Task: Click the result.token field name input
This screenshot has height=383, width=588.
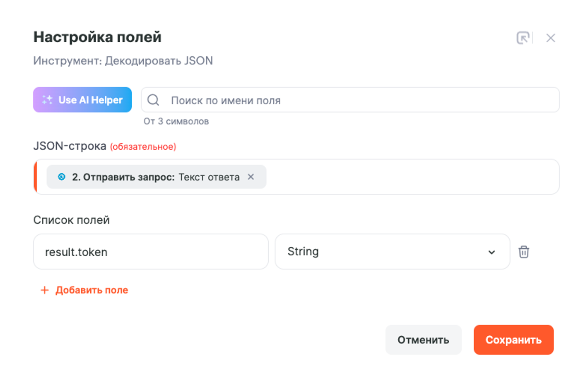Action: pos(151,252)
